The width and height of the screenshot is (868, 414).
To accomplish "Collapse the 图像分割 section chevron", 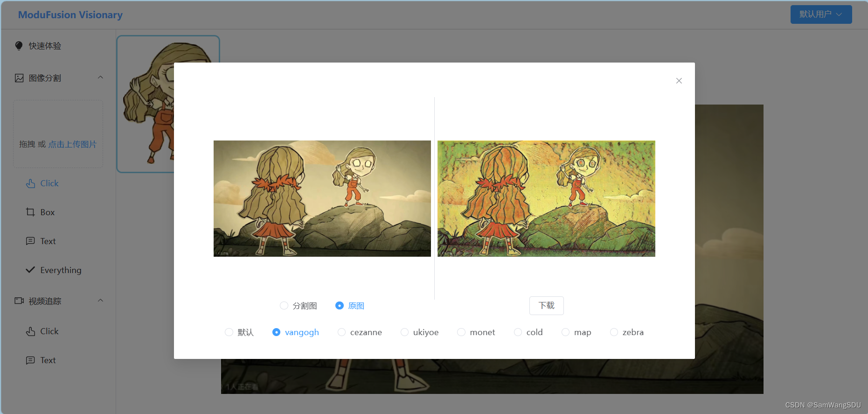I will [100, 77].
